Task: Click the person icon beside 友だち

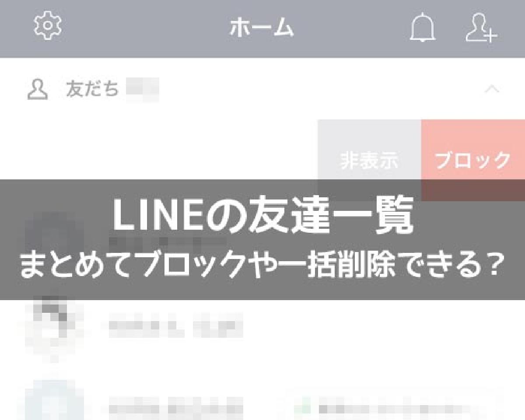Action: pos(38,89)
